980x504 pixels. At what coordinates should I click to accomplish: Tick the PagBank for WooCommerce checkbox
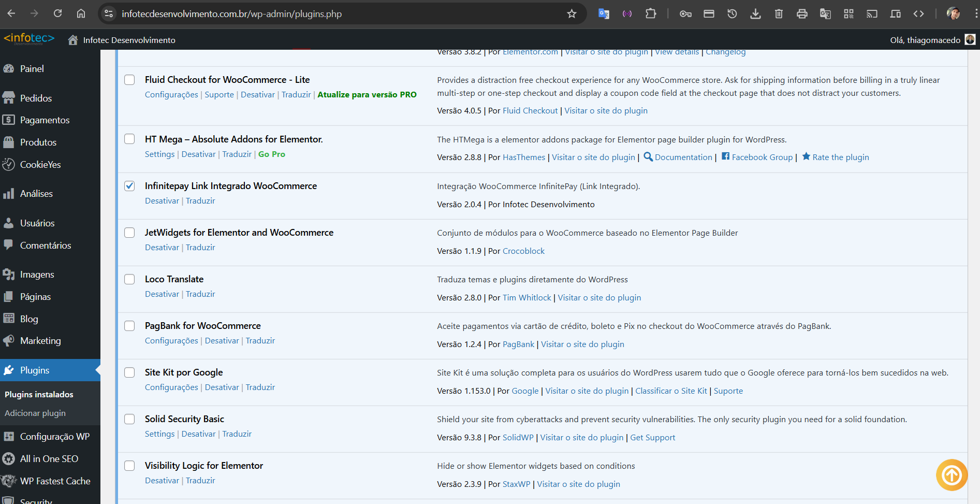point(129,326)
